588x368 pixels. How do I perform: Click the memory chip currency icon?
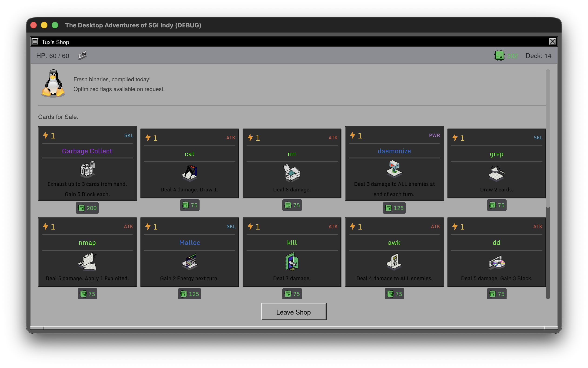pyautogui.click(x=499, y=56)
